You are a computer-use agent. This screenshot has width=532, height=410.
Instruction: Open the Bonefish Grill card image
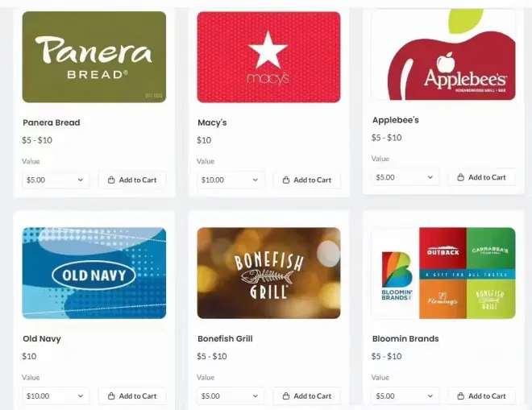pyautogui.click(x=268, y=273)
